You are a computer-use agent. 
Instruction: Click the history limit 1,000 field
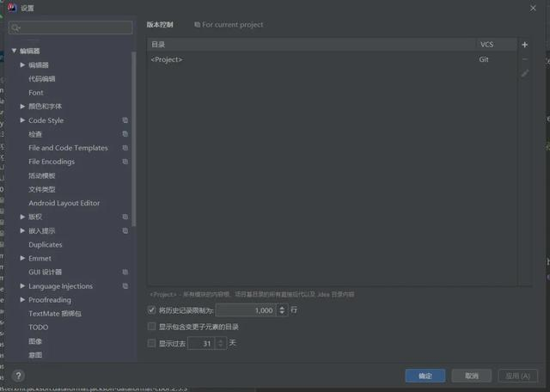tap(247, 310)
